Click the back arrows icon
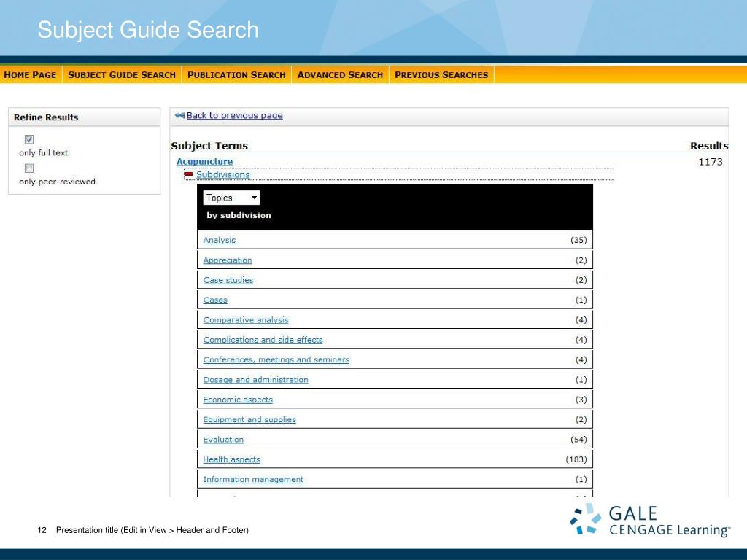 click(x=179, y=115)
